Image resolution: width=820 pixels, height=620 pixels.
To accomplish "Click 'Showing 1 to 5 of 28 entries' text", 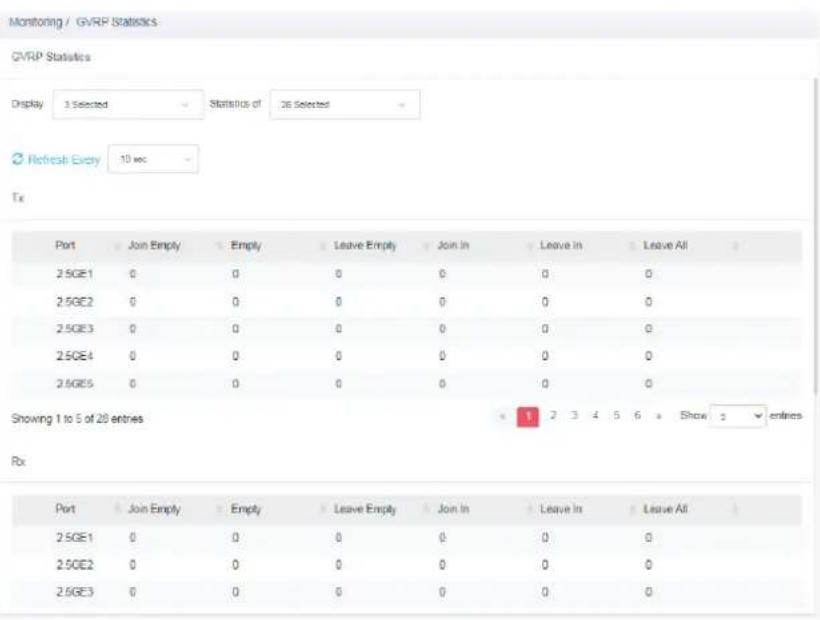I will click(x=77, y=419).
